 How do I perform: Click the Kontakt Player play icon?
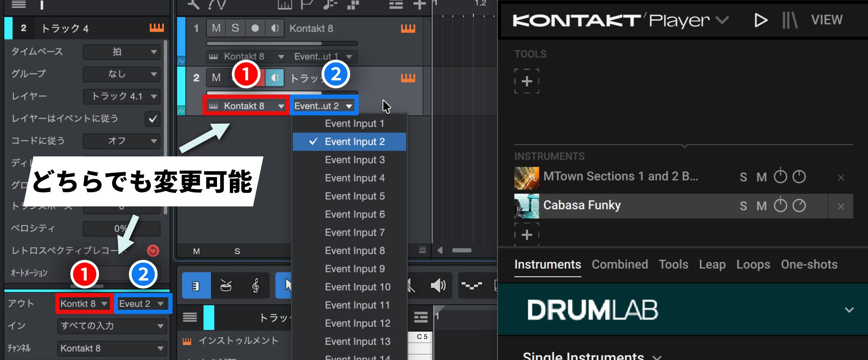point(761,20)
